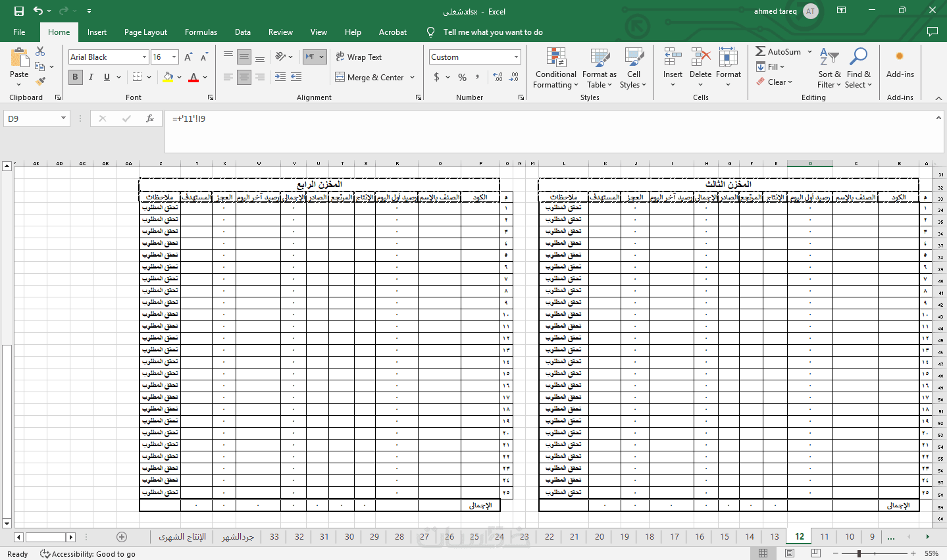Open the Add-ins pane
This screenshot has width=947, height=560.
[900, 64]
